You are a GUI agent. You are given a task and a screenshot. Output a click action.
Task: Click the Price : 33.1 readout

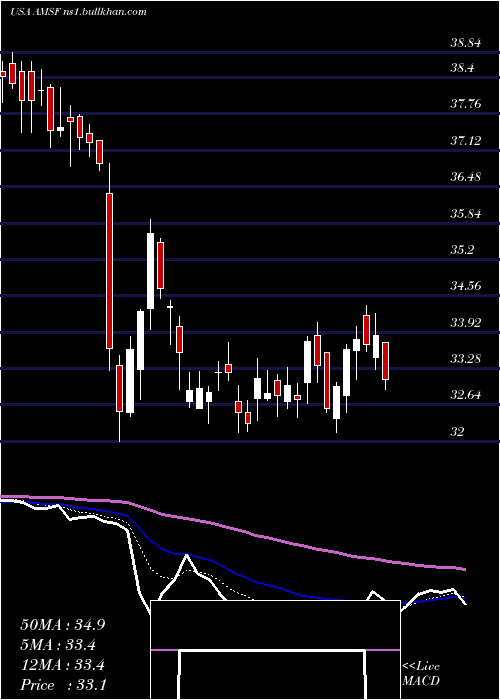coord(63,685)
